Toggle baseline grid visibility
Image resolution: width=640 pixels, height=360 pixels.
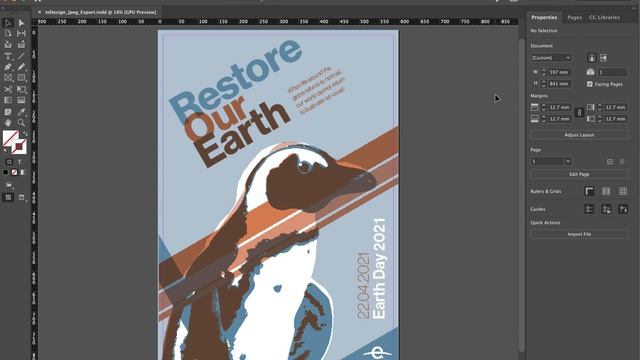[x=606, y=191]
